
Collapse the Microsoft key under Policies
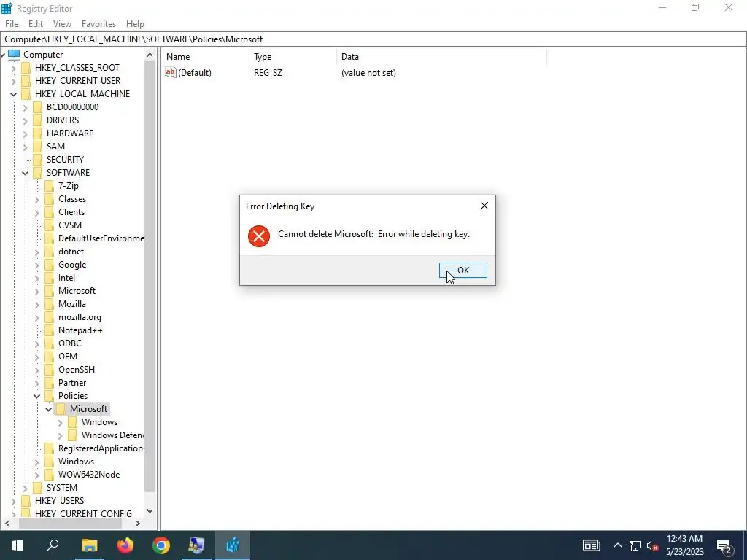coord(49,409)
